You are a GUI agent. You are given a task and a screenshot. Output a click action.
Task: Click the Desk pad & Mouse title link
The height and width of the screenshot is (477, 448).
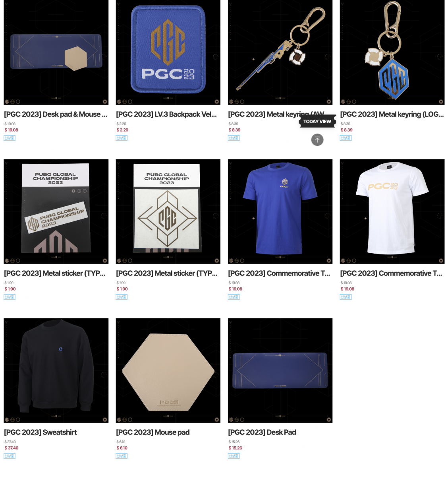(56, 114)
